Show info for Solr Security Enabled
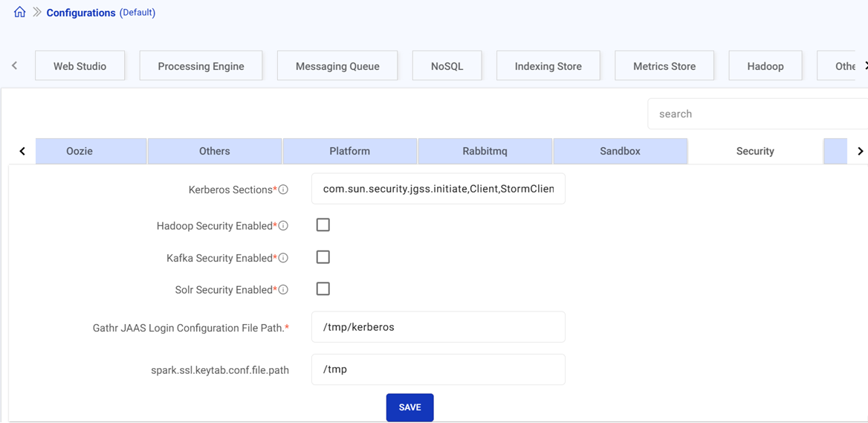This screenshot has width=868, height=423. (283, 290)
